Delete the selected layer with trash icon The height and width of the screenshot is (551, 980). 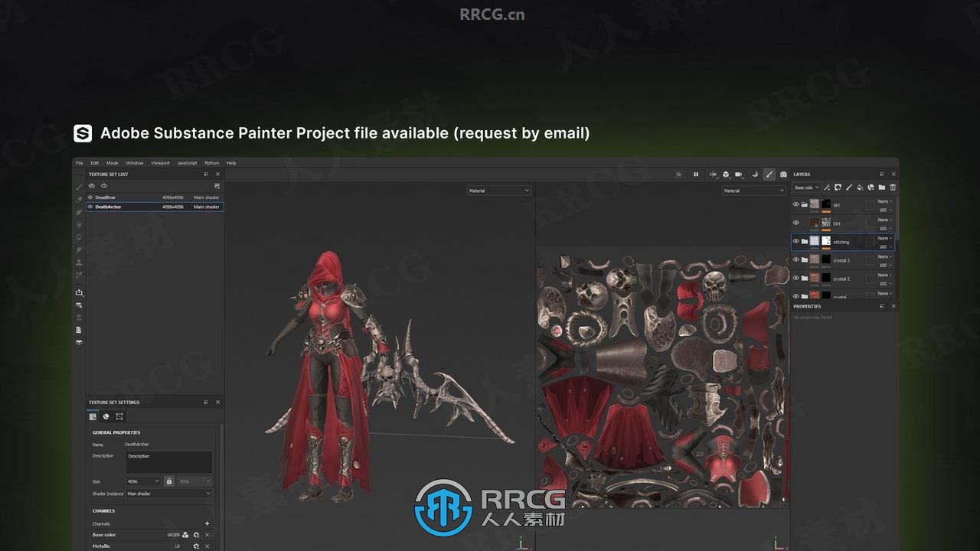point(893,187)
